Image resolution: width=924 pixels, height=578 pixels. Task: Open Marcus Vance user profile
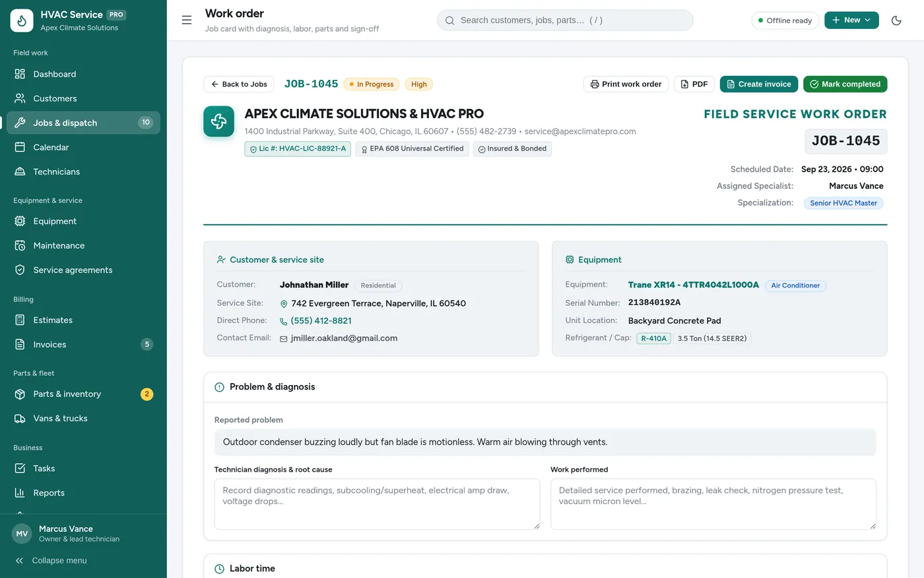(83, 534)
